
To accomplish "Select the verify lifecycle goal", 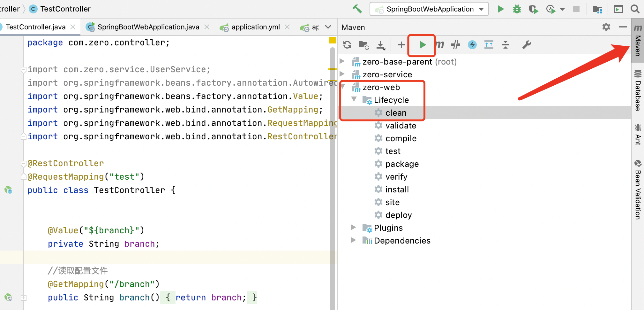I will (x=396, y=176).
